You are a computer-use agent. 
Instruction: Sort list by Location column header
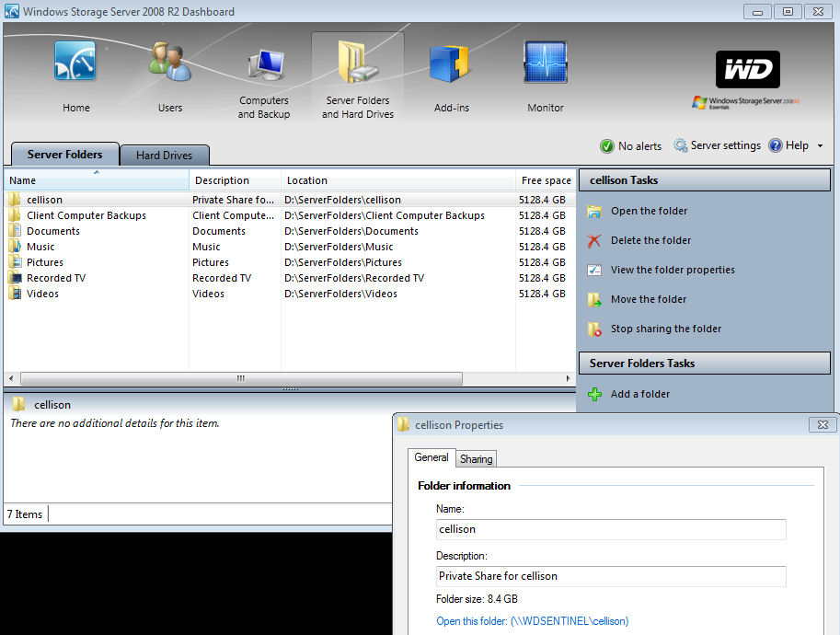tap(398, 180)
